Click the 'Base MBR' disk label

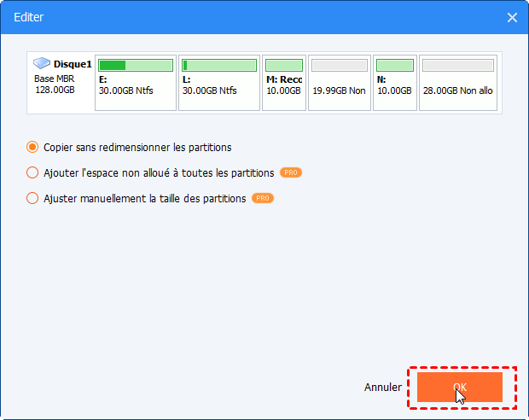[55, 79]
